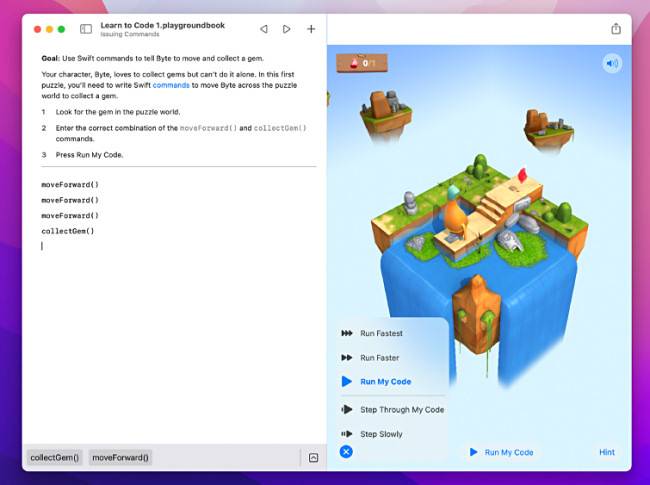Image resolution: width=650 pixels, height=485 pixels.
Task: Click the Learn to Code 1.playgroundbook title
Action: pos(162,25)
